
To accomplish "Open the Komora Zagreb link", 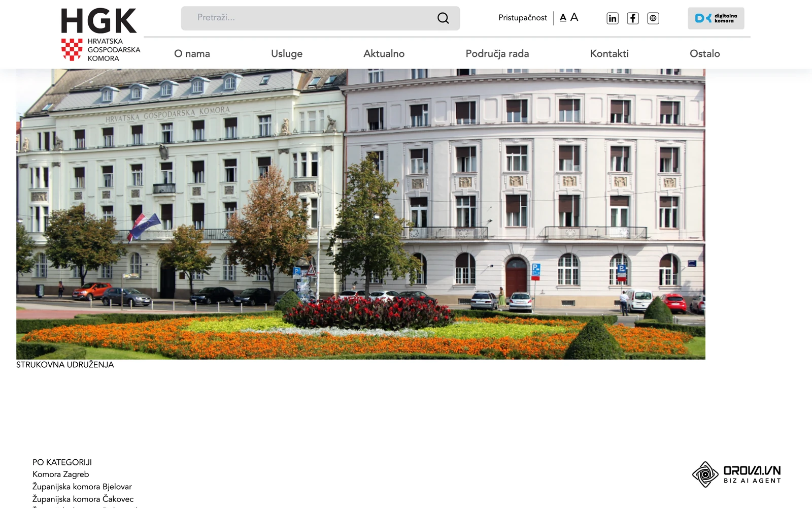I will click(x=60, y=474).
